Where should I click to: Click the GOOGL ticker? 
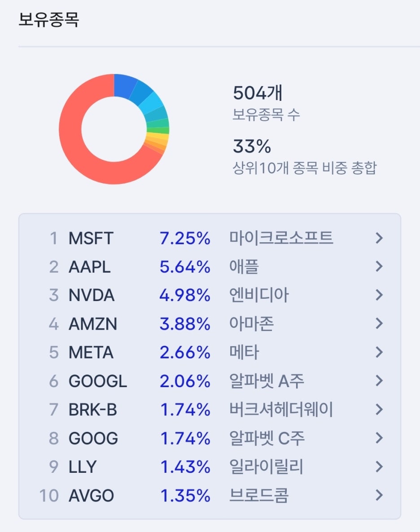98,381
